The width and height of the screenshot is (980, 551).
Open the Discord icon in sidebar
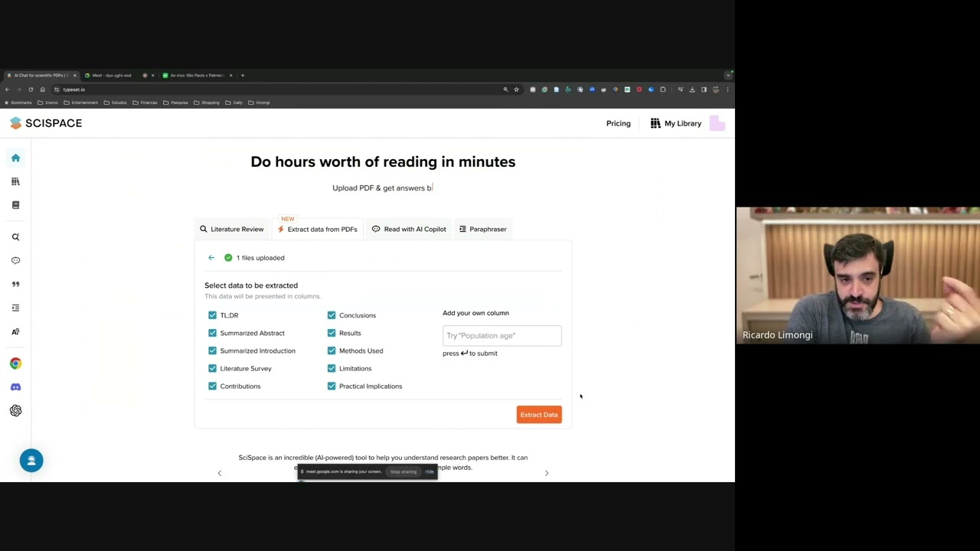(x=15, y=387)
